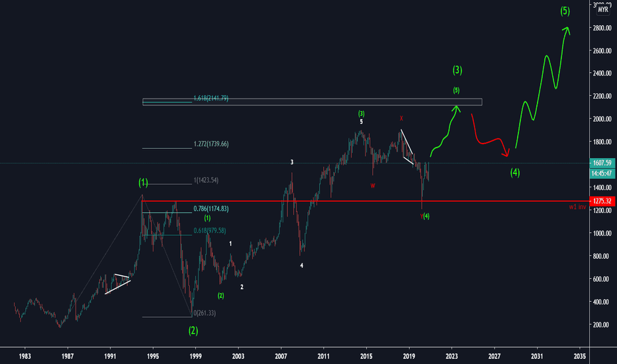Image resolution: width=617 pixels, height=364 pixels.
Task: Click 200.00 on the price axis
Action: click(x=602, y=325)
